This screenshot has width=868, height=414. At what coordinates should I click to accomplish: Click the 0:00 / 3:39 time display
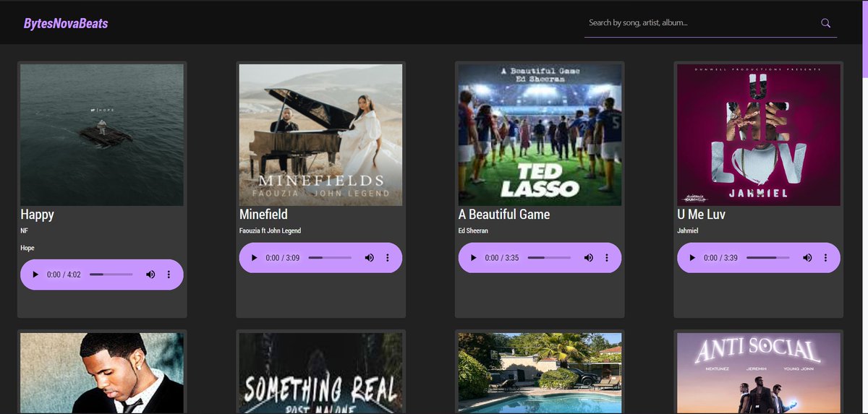point(721,258)
